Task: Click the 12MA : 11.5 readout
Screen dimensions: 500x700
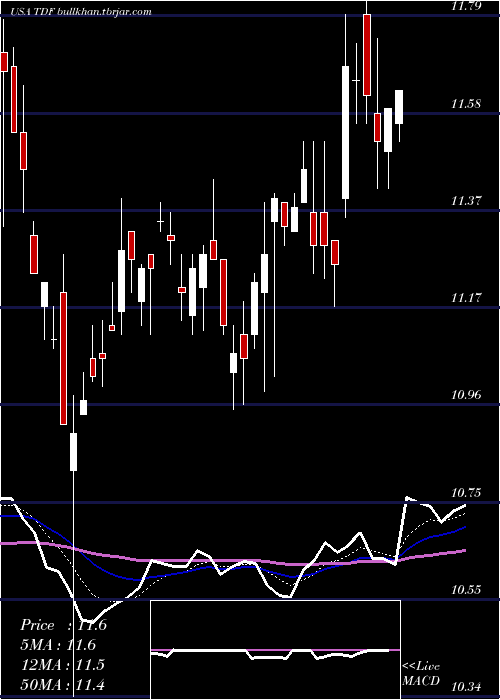Action: [x=63, y=664]
